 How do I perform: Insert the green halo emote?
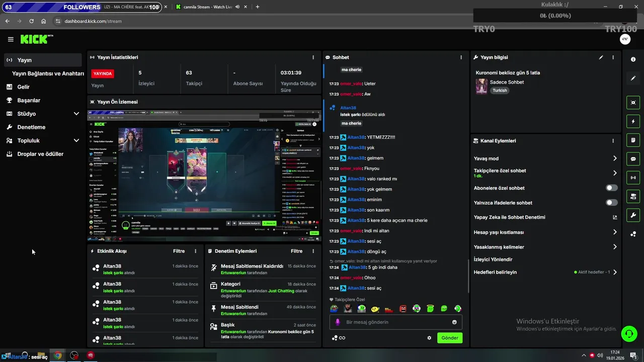click(430, 309)
